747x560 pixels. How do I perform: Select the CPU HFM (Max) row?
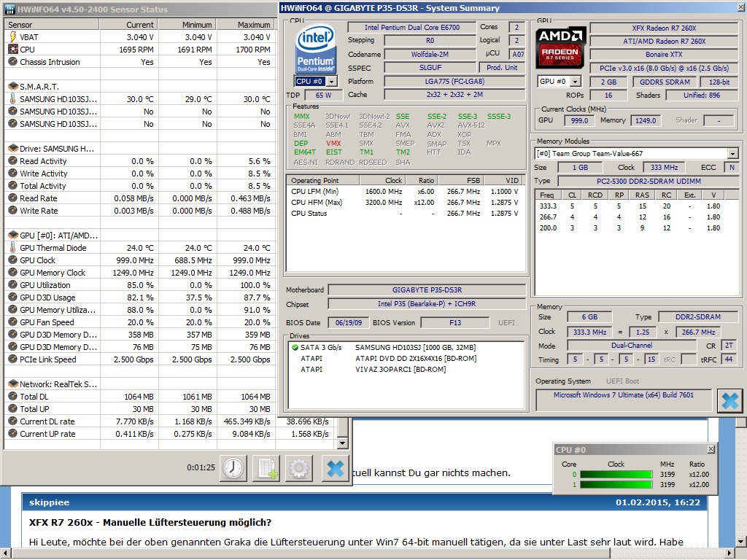405,203
